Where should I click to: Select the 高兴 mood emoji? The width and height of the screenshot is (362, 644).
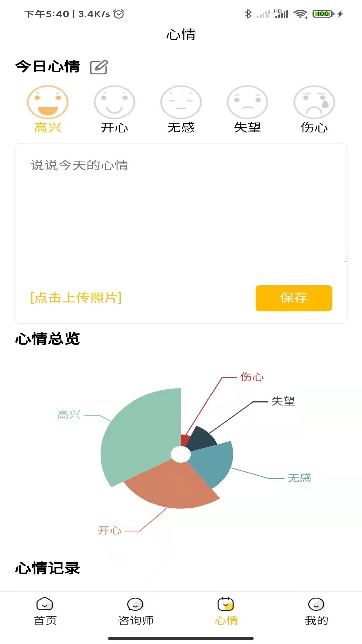(x=48, y=102)
